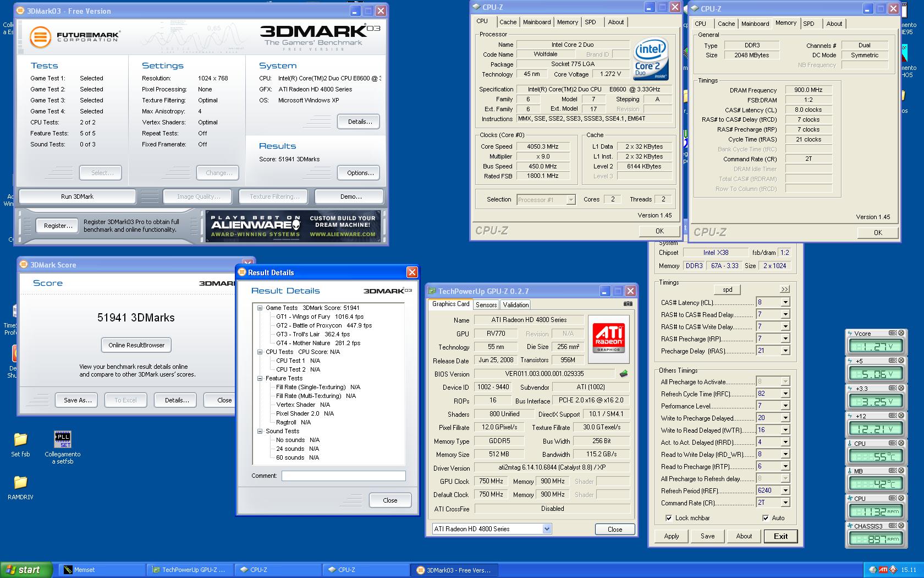Screen dimensions: 924x578
Task: Open the RAS# to CAS# Read Delay dropdown
Action: [785, 314]
